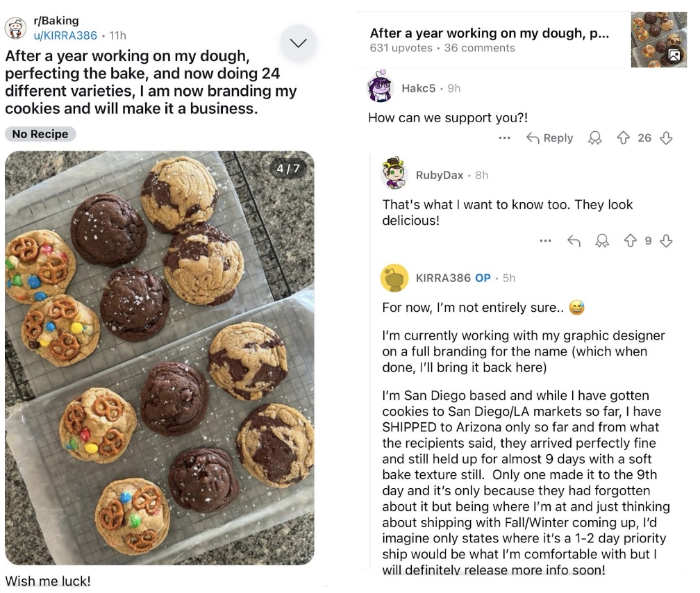Open the more options menu on Hakc5's comment
This screenshot has width=700, height=593.
pos(504,137)
